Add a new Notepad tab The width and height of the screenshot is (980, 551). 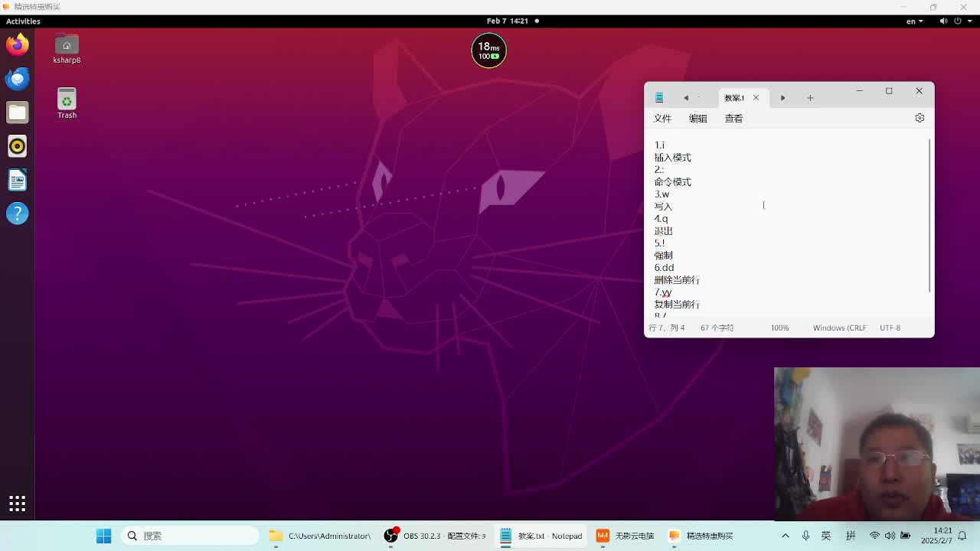[x=810, y=97]
